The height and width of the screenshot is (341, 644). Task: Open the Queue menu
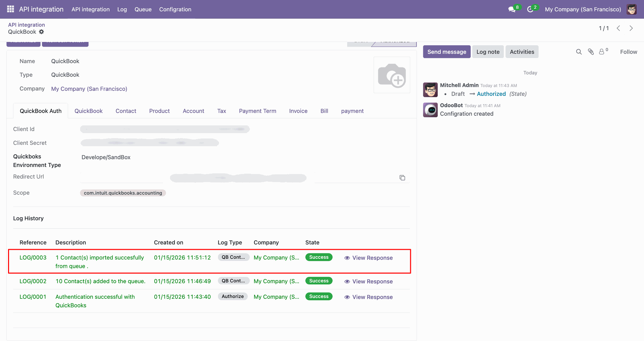[x=143, y=9]
